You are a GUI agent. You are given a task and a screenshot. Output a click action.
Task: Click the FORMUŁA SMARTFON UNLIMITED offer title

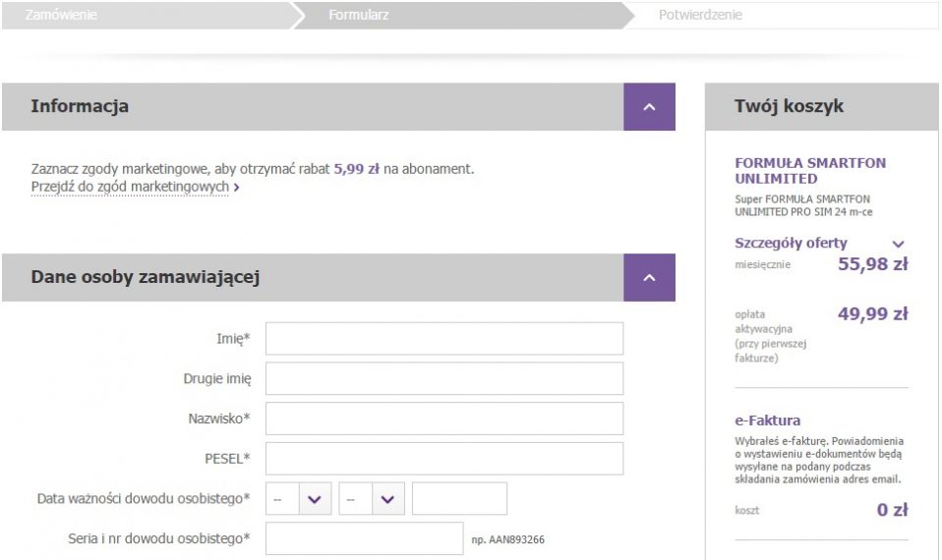point(795,171)
